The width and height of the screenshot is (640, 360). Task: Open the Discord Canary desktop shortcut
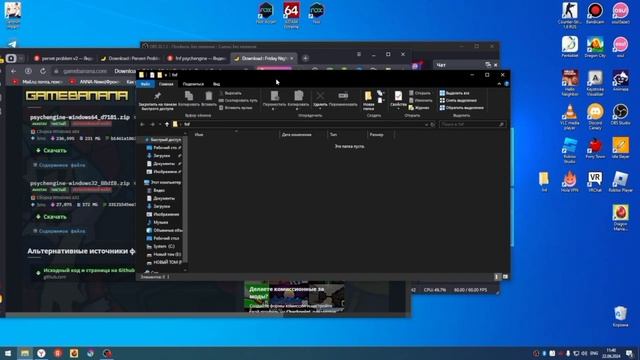pos(595,116)
